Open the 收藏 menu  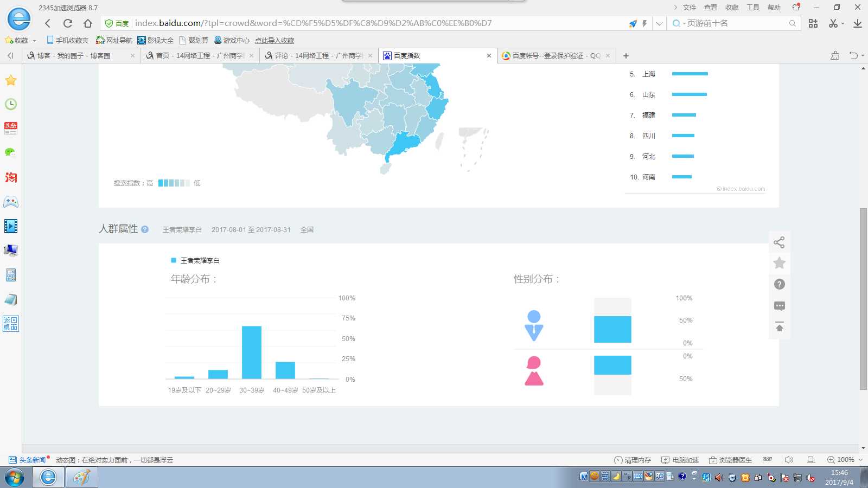732,8
